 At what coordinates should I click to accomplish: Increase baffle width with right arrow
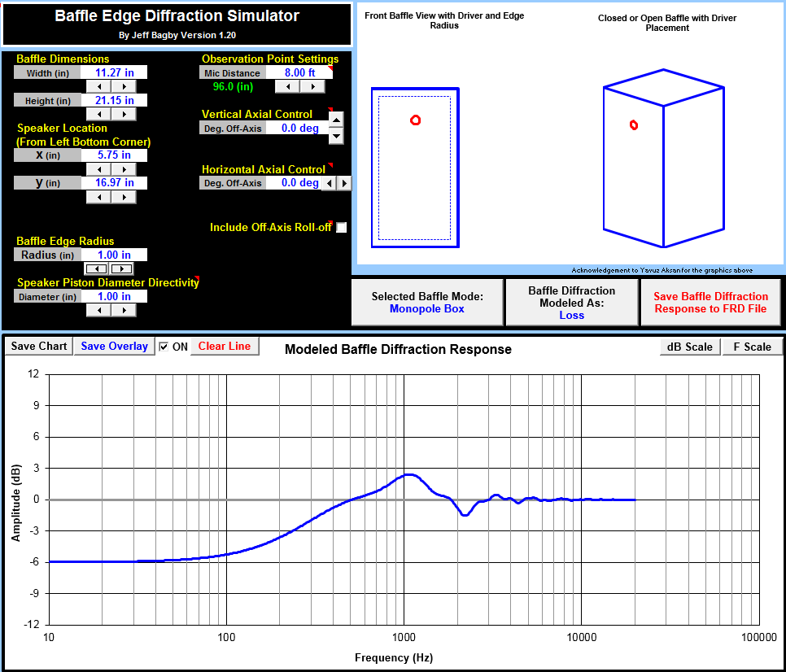pyautogui.click(x=124, y=87)
